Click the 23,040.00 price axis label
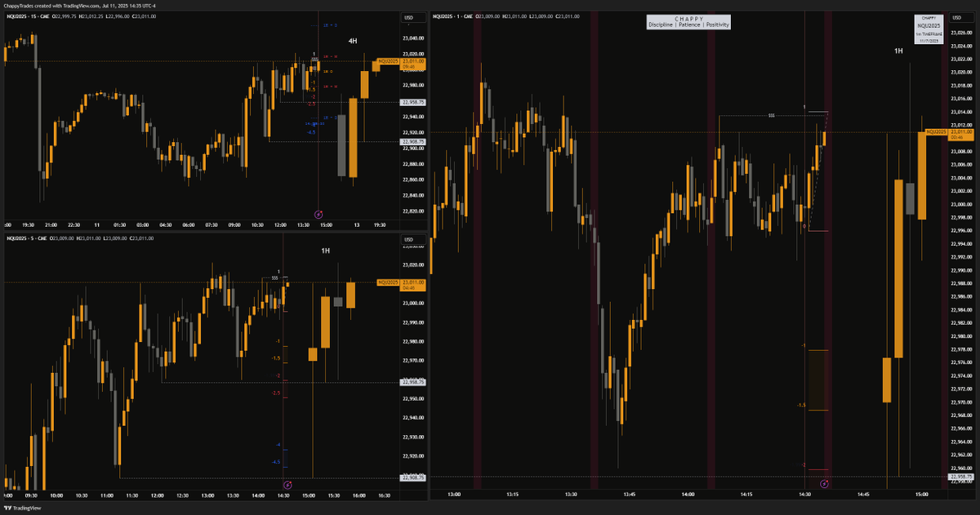This screenshot has width=980, height=515. [x=413, y=38]
